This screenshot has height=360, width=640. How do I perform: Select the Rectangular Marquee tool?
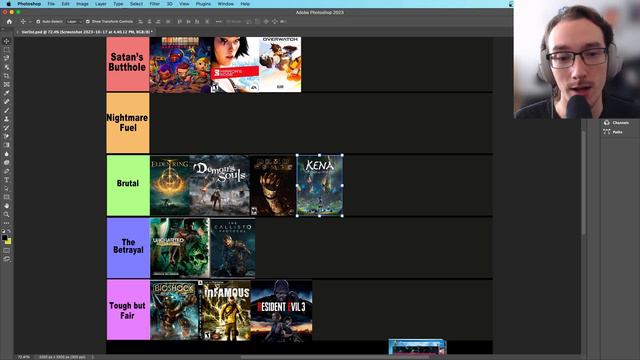click(7, 50)
